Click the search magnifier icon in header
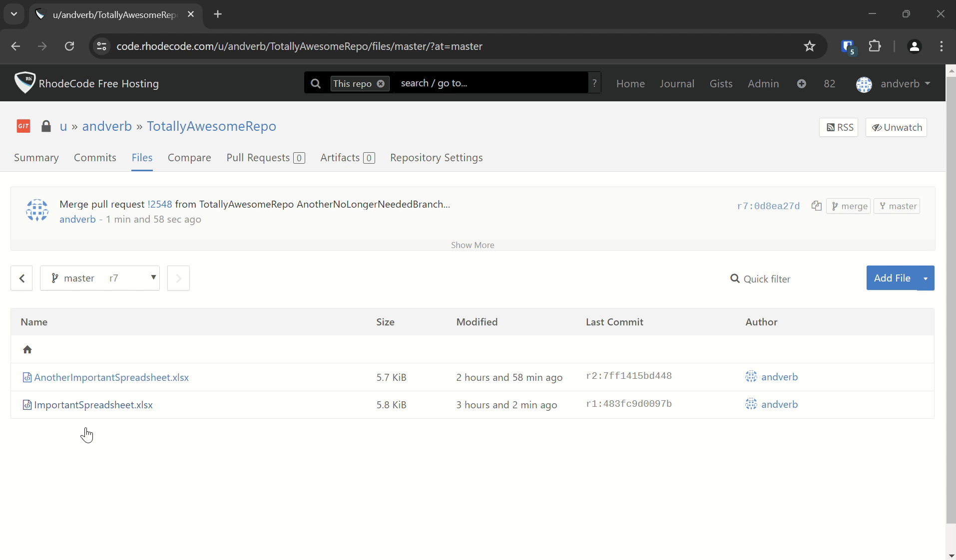The width and height of the screenshot is (956, 560). 316,83
